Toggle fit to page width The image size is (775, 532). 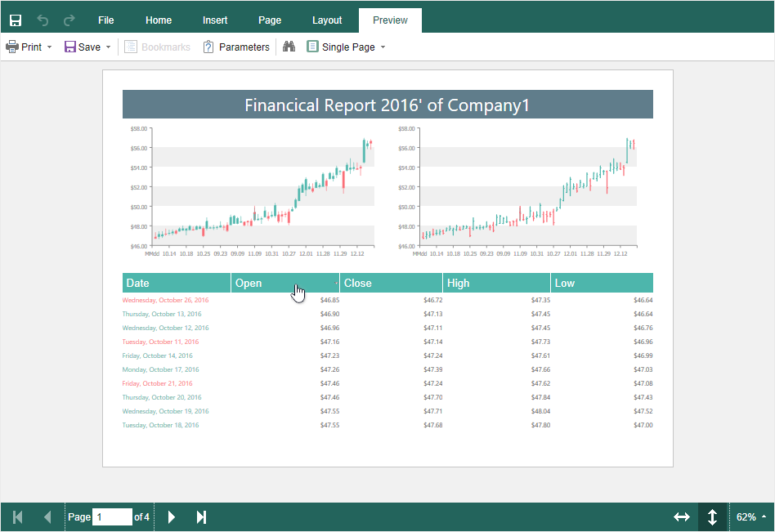click(x=681, y=517)
